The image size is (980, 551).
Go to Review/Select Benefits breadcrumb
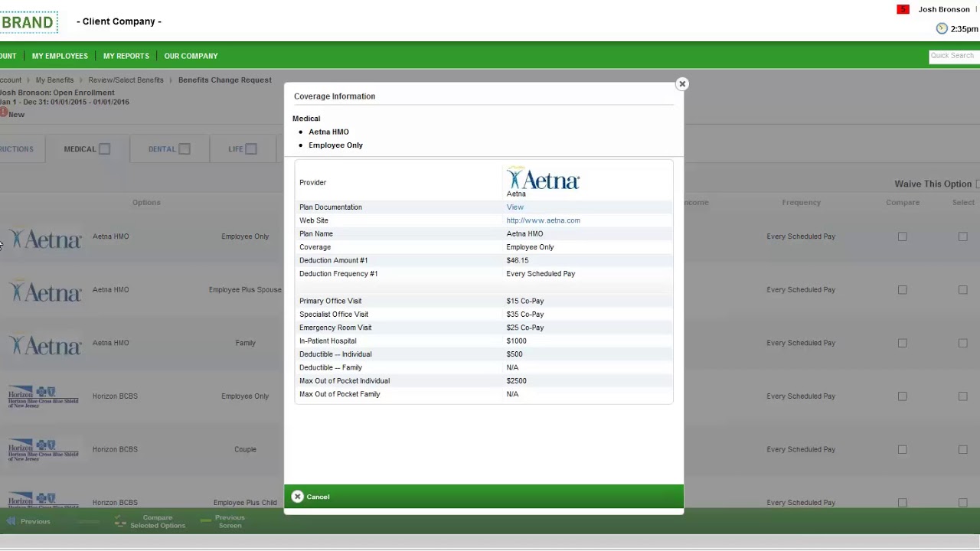coord(126,80)
